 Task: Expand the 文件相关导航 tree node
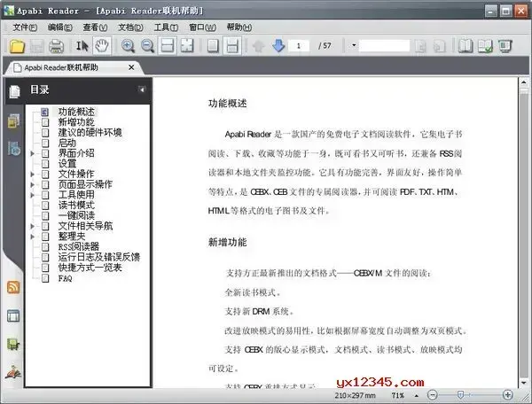[32, 226]
